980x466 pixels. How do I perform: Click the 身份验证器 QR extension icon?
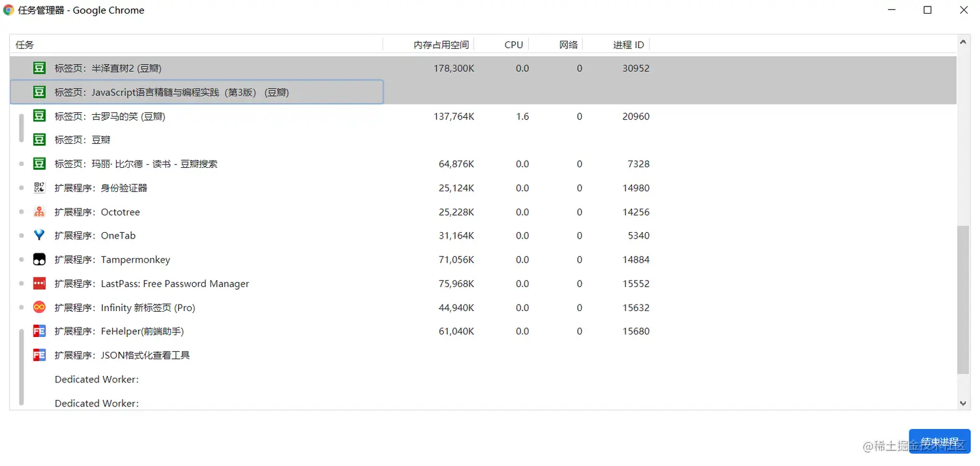(x=40, y=188)
